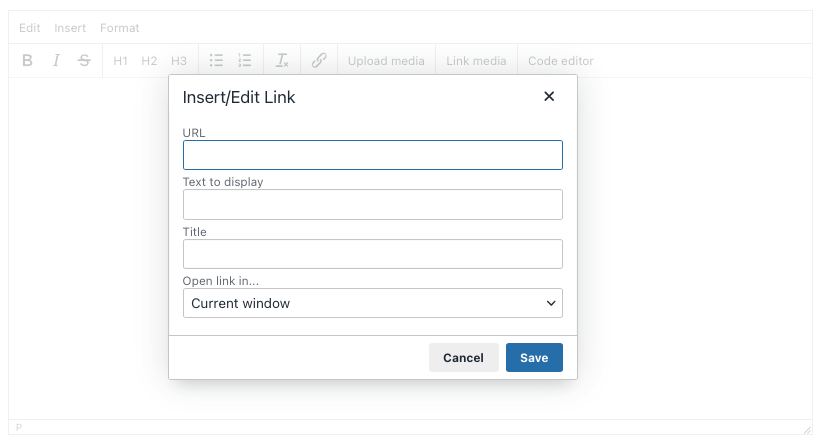Open the Edit menu

click(30, 28)
